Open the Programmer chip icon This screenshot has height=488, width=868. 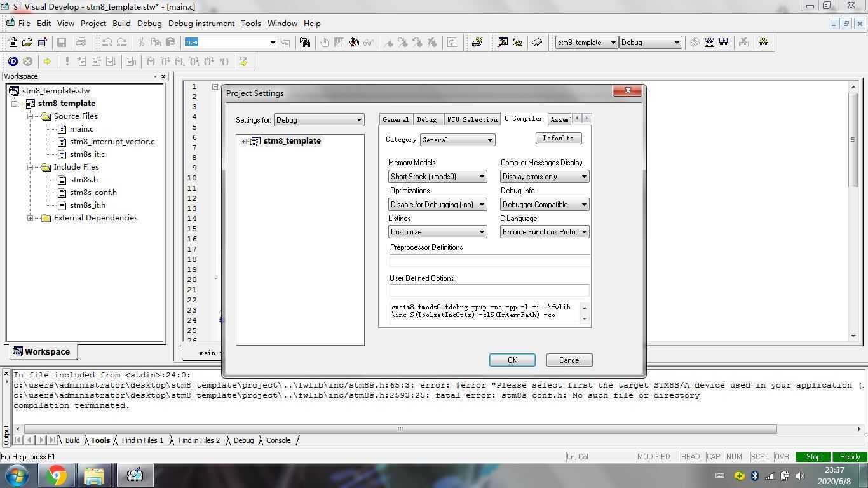pyautogui.click(x=537, y=43)
